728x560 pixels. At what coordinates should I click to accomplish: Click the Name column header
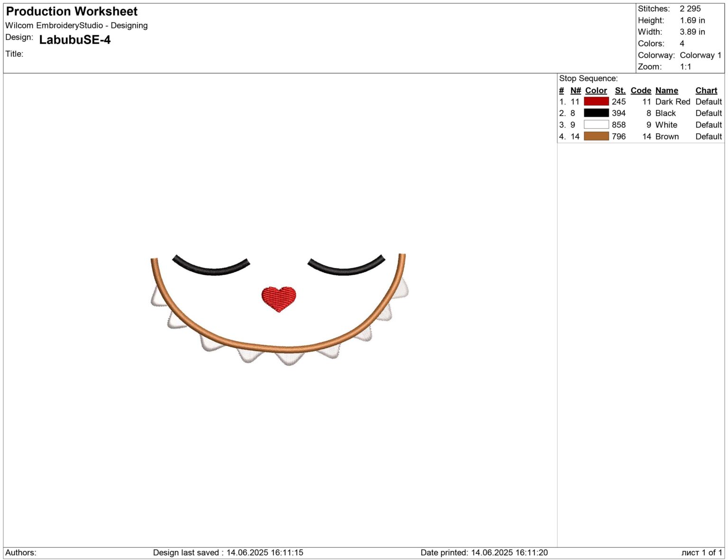[666, 90]
